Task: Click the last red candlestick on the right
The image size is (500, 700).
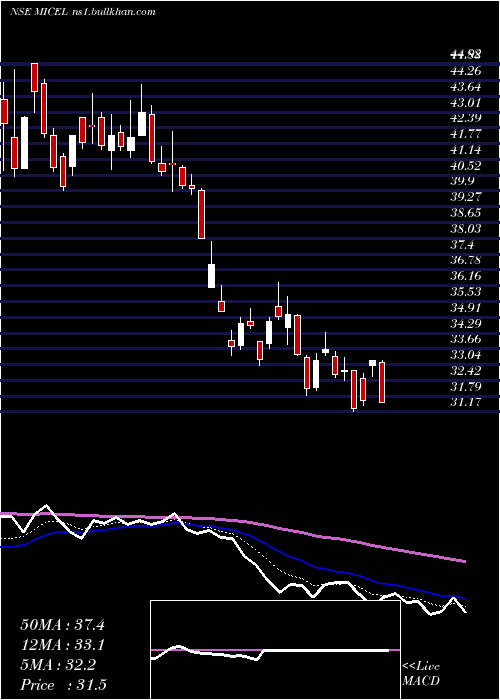Action: (x=382, y=382)
